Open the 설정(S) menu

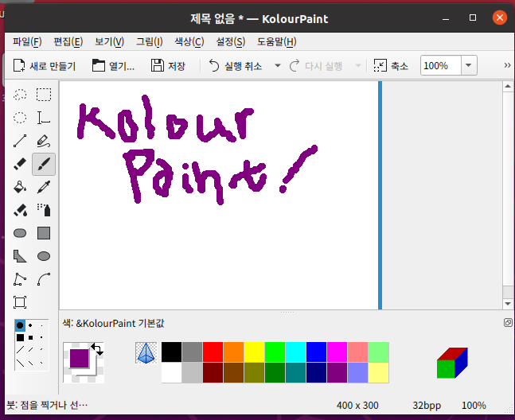coord(231,41)
